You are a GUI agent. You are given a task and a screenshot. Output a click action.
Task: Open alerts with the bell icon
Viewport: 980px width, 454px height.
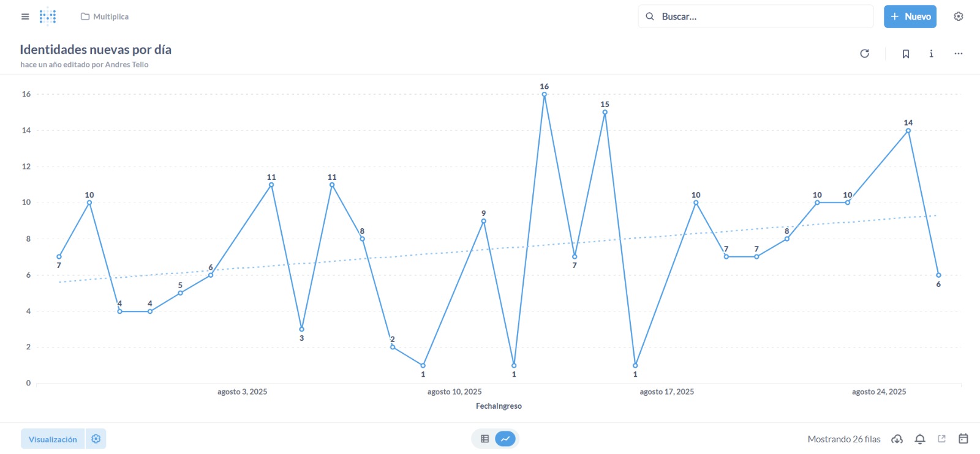coord(920,439)
